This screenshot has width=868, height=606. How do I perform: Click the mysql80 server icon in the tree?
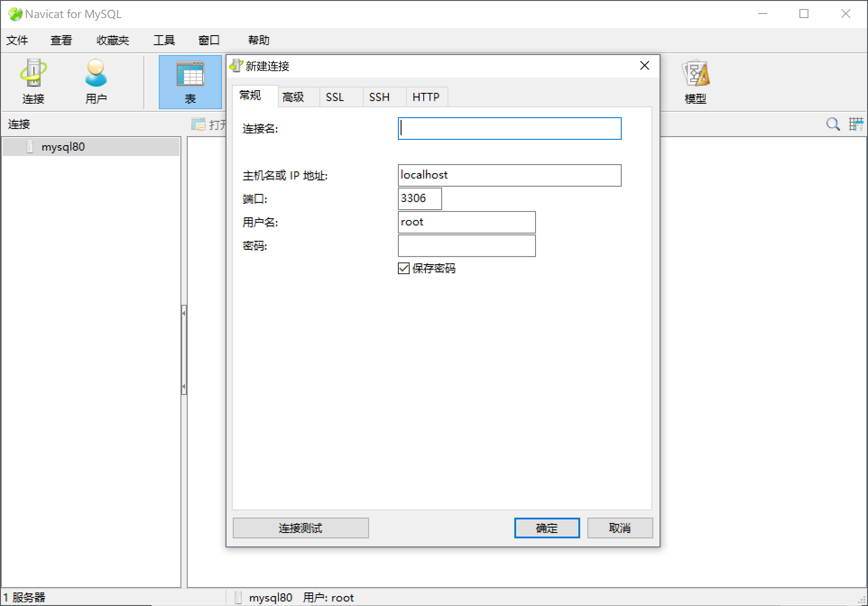(x=30, y=147)
